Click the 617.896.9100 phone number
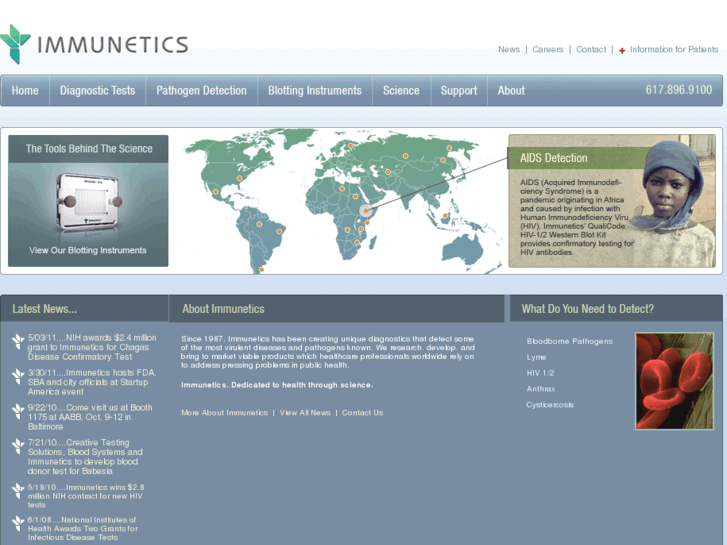Screen dimensions: 727x545 tap(678, 90)
